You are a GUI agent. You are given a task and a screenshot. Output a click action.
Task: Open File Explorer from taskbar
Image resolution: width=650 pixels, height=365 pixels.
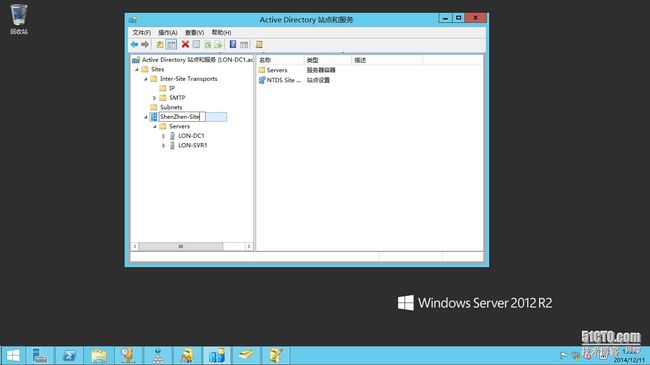99,355
